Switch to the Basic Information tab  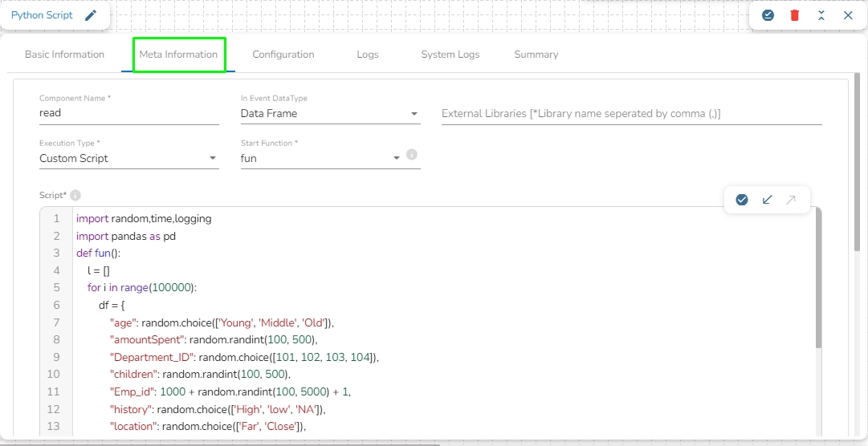click(64, 55)
